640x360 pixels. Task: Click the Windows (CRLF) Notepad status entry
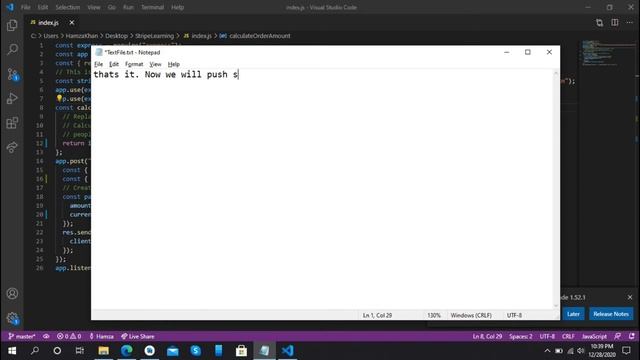coord(471,315)
